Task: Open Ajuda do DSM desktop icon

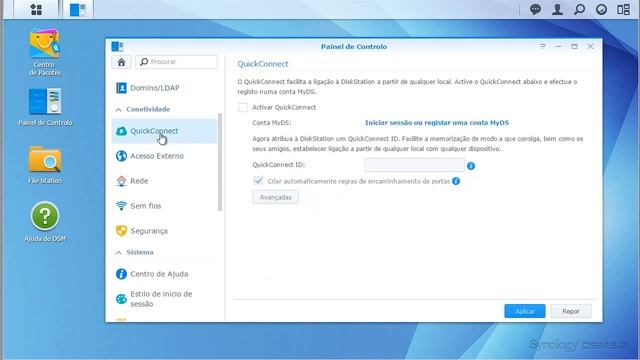Action: [45, 222]
